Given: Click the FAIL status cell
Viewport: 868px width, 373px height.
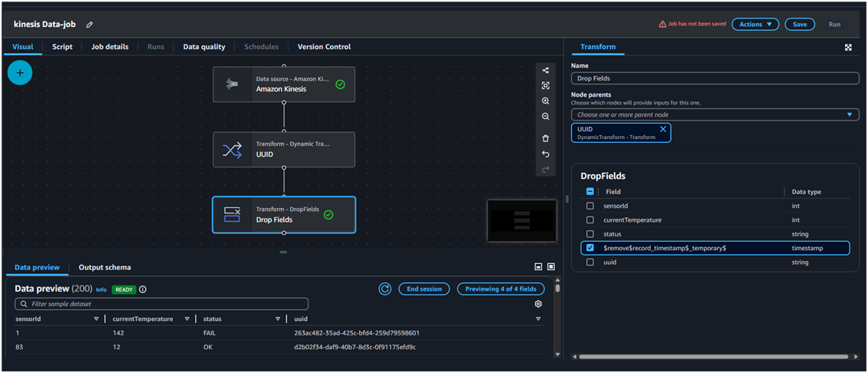Looking at the screenshot, I should click(x=210, y=334).
